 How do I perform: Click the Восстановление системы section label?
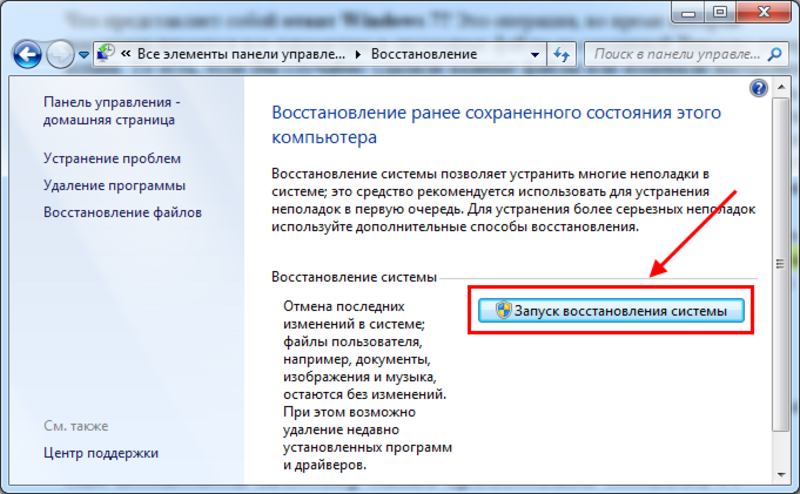tap(354, 277)
